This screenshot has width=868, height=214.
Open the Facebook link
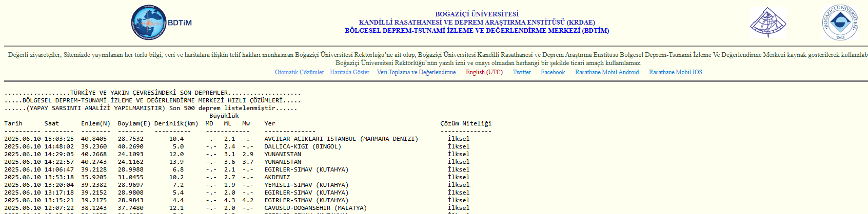[x=553, y=72]
